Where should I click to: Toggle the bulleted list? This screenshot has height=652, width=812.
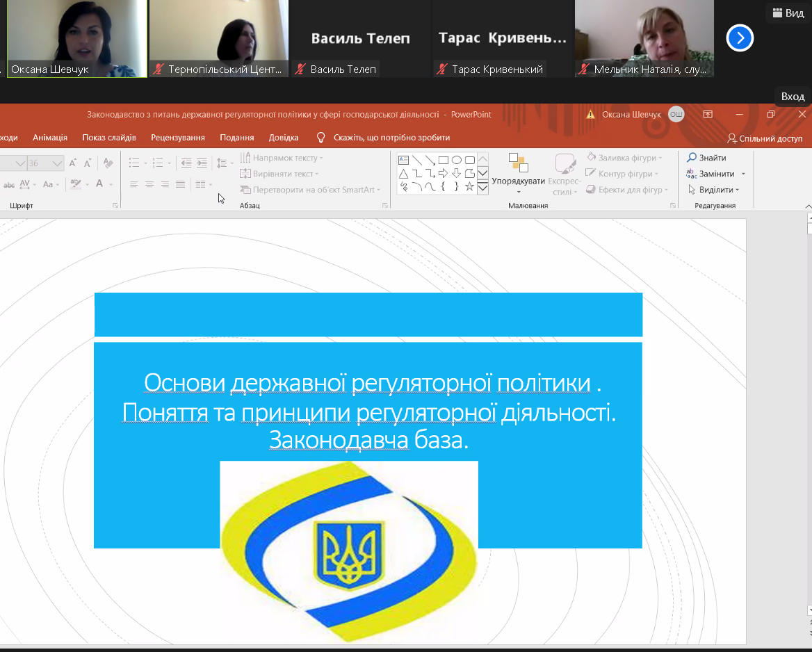click(134, 163)
